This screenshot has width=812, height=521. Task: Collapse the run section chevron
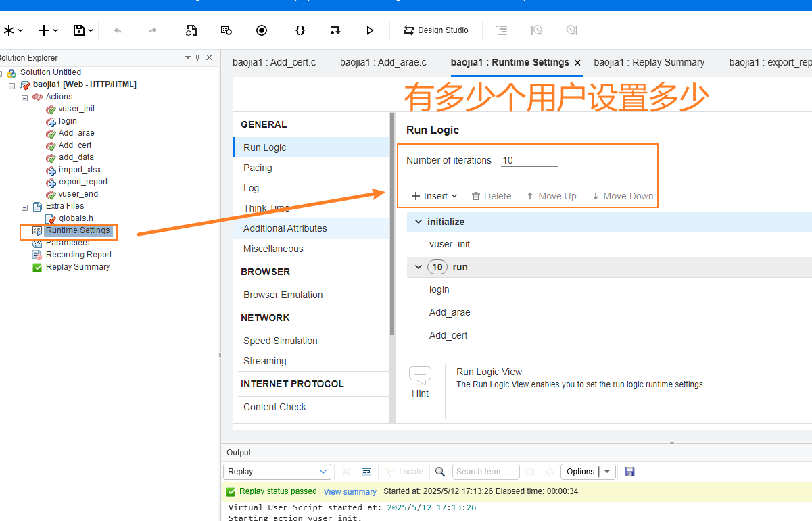pyautogui.click(x=419, y=267)
